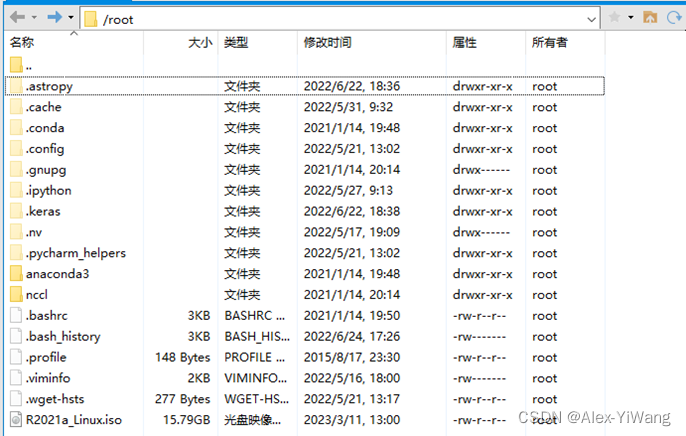Open the bookmark star dropdown arrow
Screen dimensions: 686x436
[630, 18]
